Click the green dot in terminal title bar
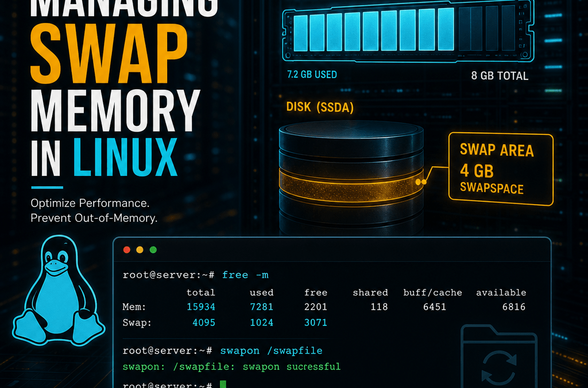The image size is (588, 388). [x=153, y=250]
